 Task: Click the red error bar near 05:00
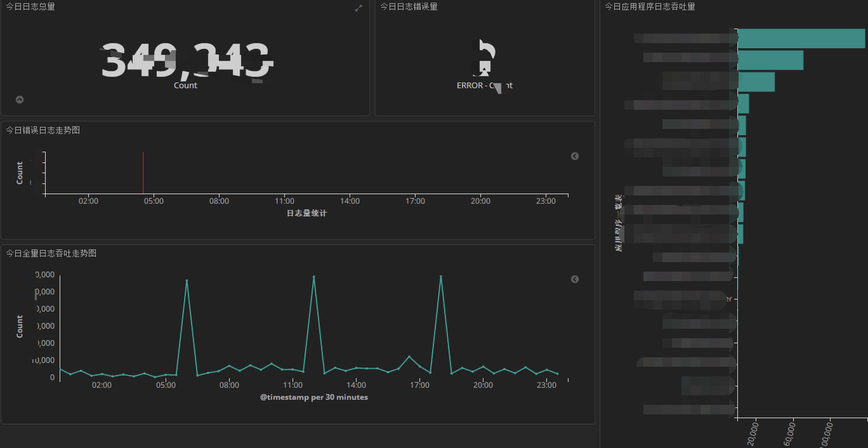pyautogui.click(x=143, y=173)
